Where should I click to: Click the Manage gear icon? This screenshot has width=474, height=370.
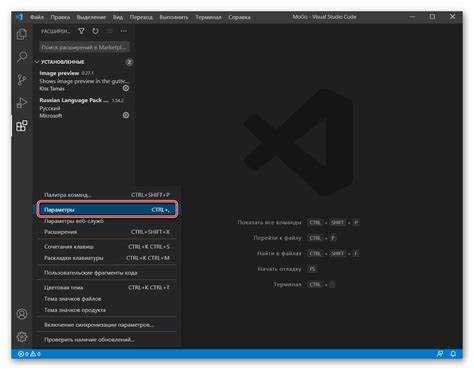[22, 337]
